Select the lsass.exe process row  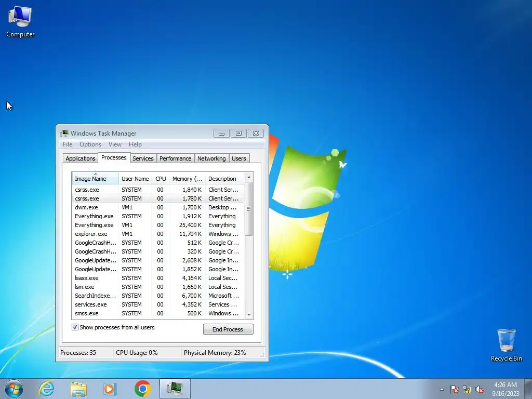point(158,278)
